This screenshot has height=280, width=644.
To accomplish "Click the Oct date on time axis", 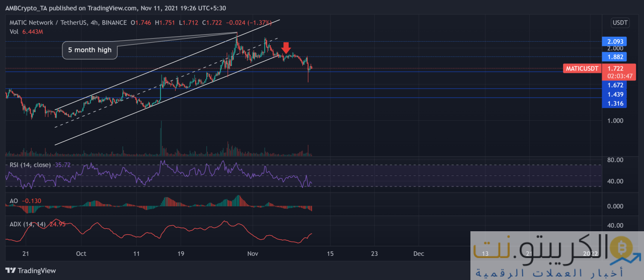I will click(83, 254).
